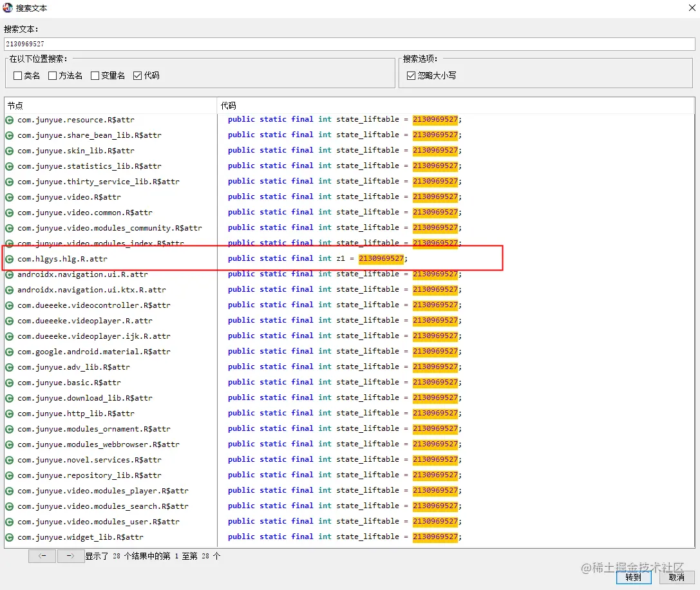Select androidx.navigation.ui.ktx.R.attr node text
Viewport: 700px width, 590px height.
click(x=91, y=290)
